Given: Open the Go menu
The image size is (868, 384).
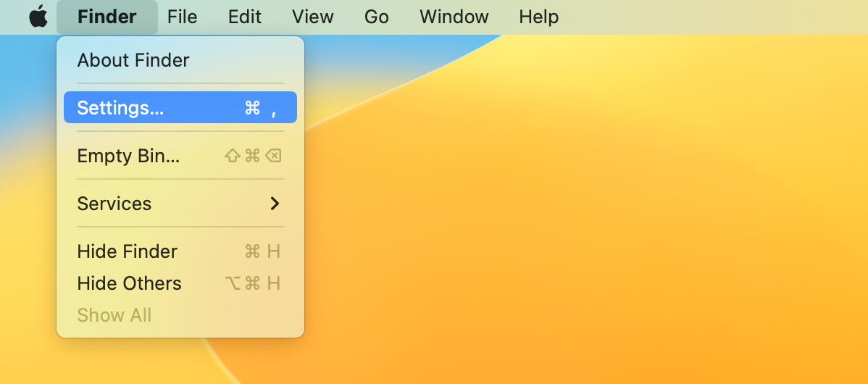Looking at the screenshot, I should (x=377, y=17).
